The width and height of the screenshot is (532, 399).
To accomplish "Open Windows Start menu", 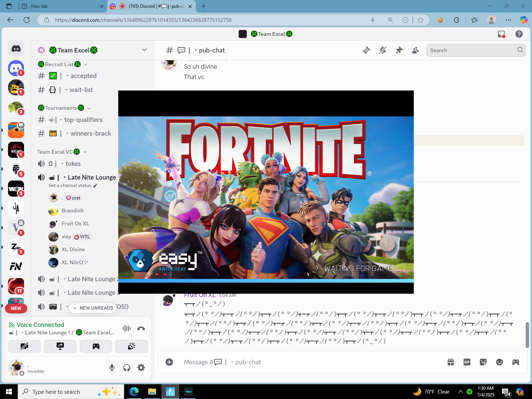I will coord(9,392).
